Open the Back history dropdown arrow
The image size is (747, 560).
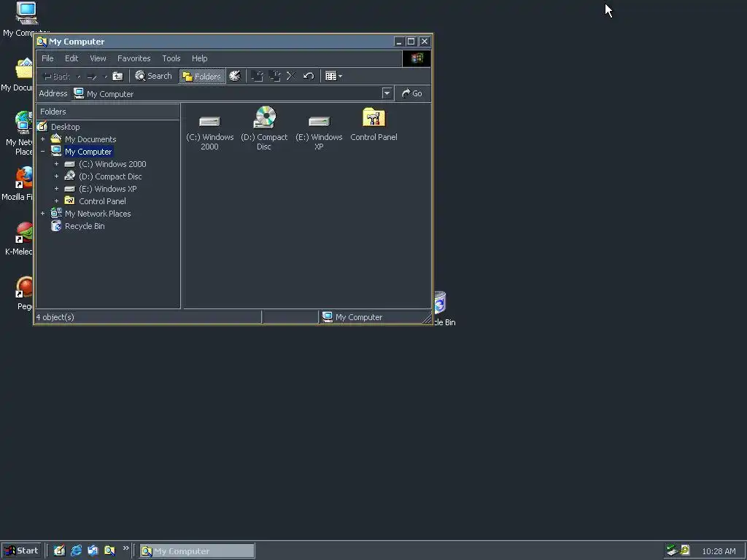click(79, 77)
